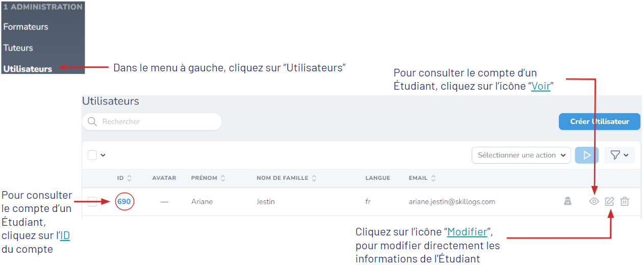Click the impersonate user icon in Ariane's row

tap(568, 201)
